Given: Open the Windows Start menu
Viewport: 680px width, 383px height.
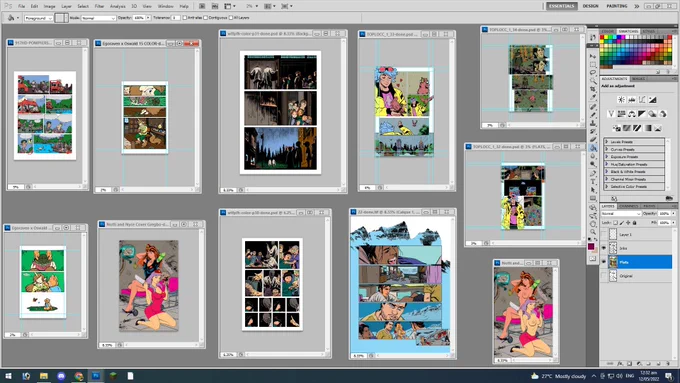Looking at the screenshot, I should pyautogui.click(x=8, y=376).
